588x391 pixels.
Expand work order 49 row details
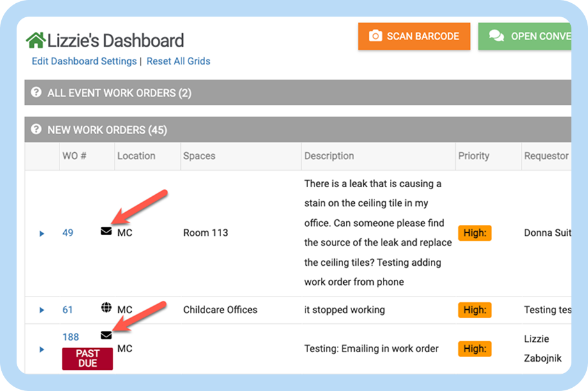click(x=42, y=234)
